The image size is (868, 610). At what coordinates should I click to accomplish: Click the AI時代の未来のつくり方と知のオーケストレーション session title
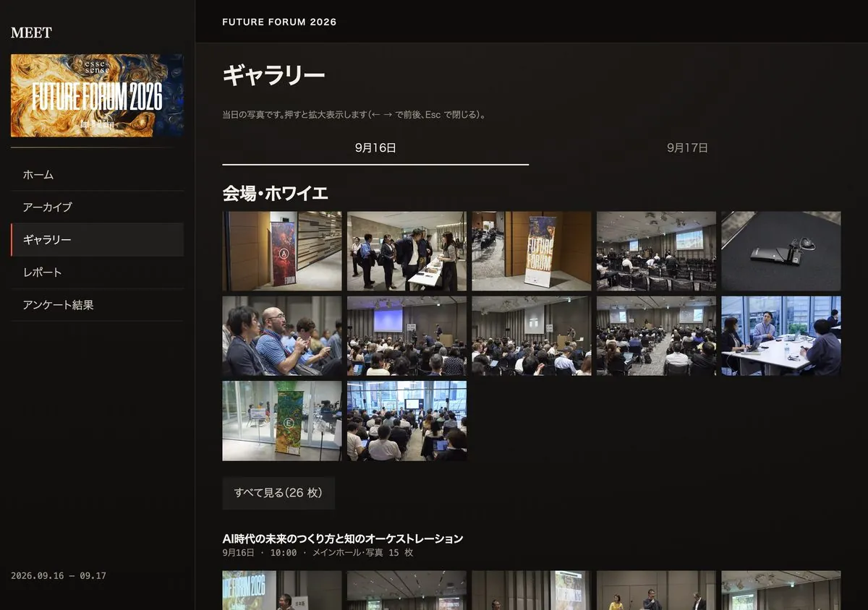(x=343, y=538)
